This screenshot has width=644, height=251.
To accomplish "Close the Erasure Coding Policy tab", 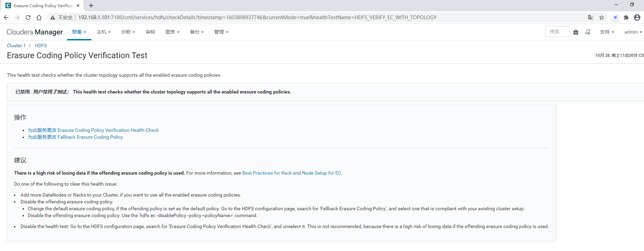I will (78, 5).
